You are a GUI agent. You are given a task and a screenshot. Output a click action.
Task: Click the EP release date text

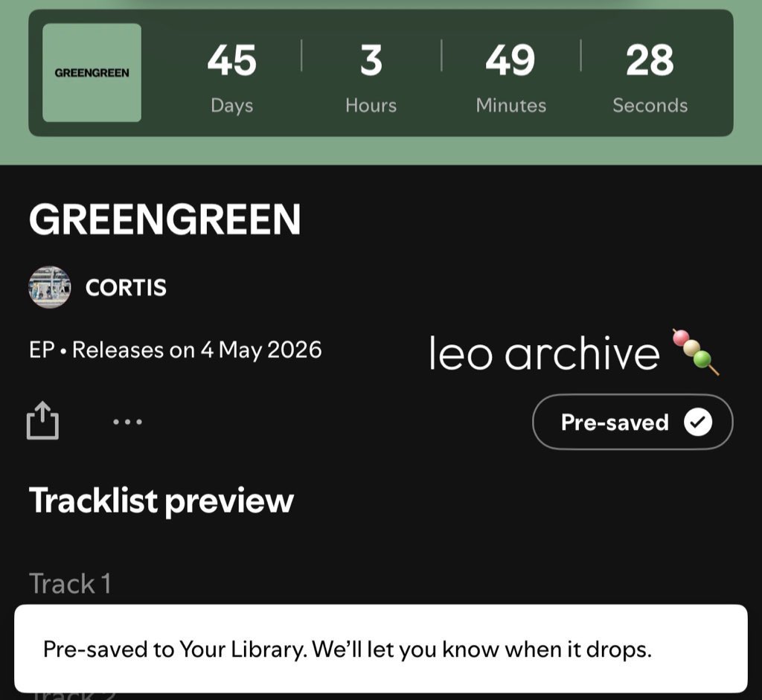coord(175,350)
